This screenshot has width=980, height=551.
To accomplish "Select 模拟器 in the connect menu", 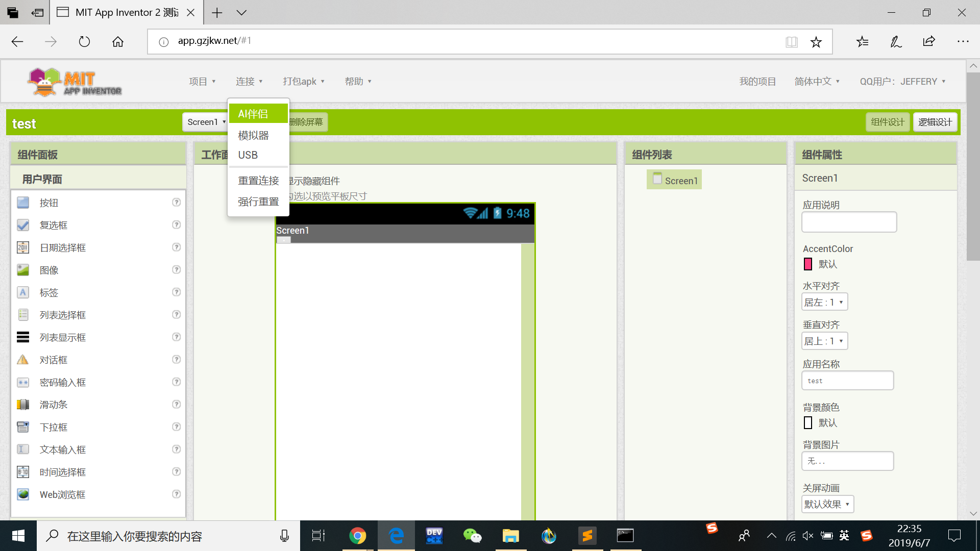I will 253,135.
